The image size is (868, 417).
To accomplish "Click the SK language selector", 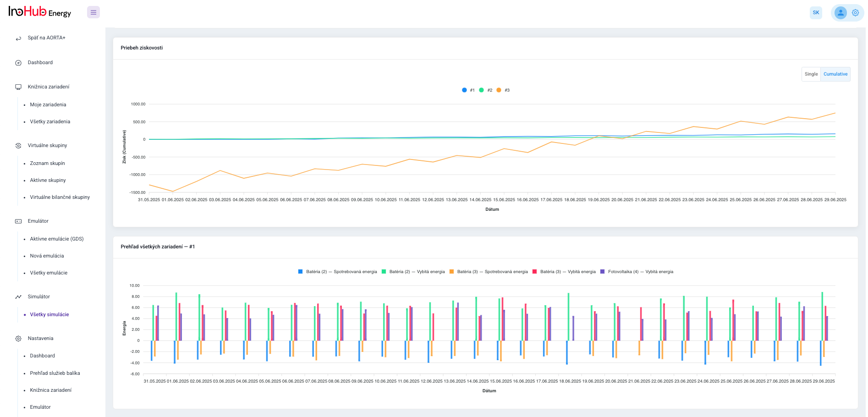I will (816, 12).
